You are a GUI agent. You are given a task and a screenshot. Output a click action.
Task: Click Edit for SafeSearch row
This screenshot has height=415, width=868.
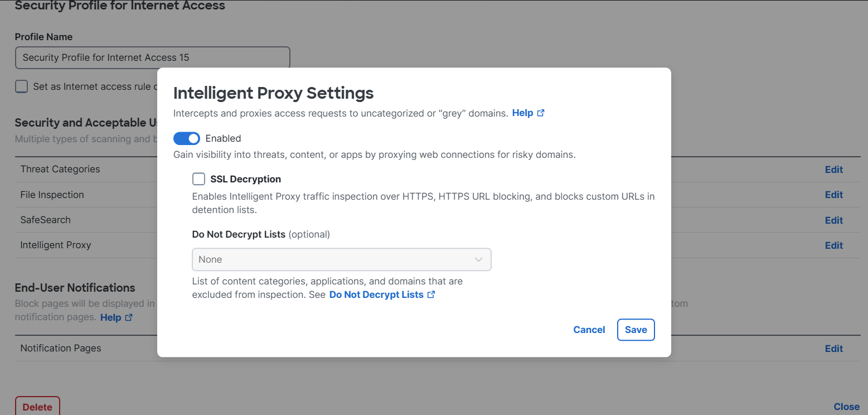833,220
